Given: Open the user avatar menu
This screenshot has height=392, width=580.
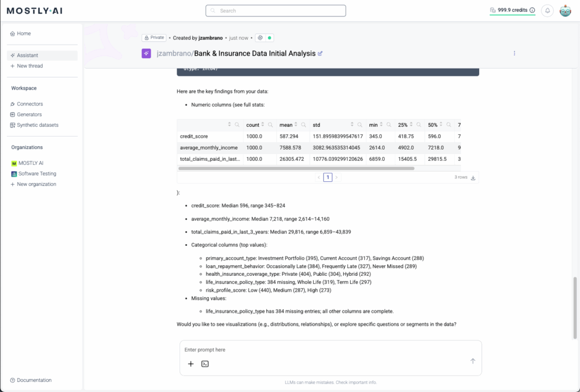Looking at the screenshot, I should (x=565, y=11).
